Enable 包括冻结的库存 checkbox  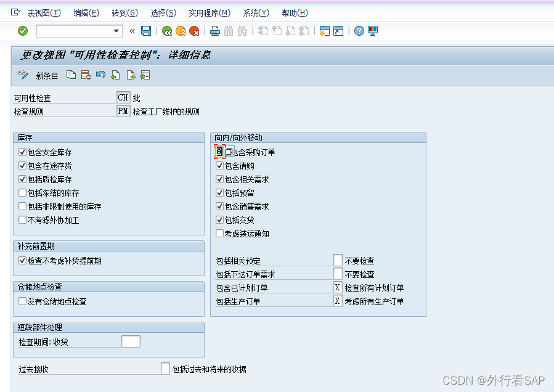click(x=22, y=193)
